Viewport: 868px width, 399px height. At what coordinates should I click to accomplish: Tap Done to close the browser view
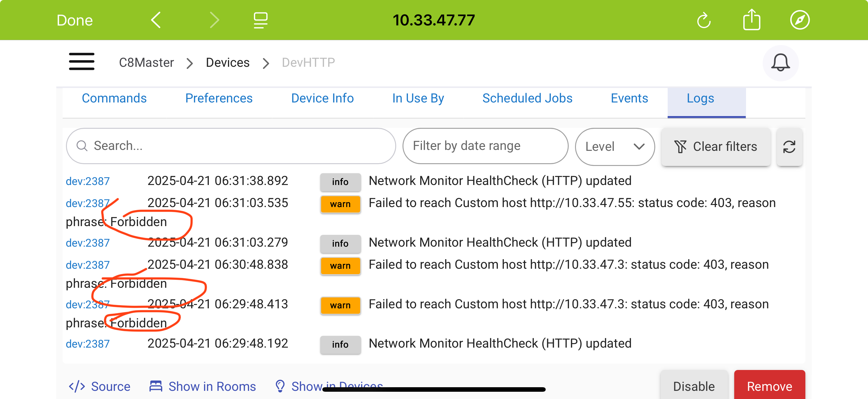74,20
